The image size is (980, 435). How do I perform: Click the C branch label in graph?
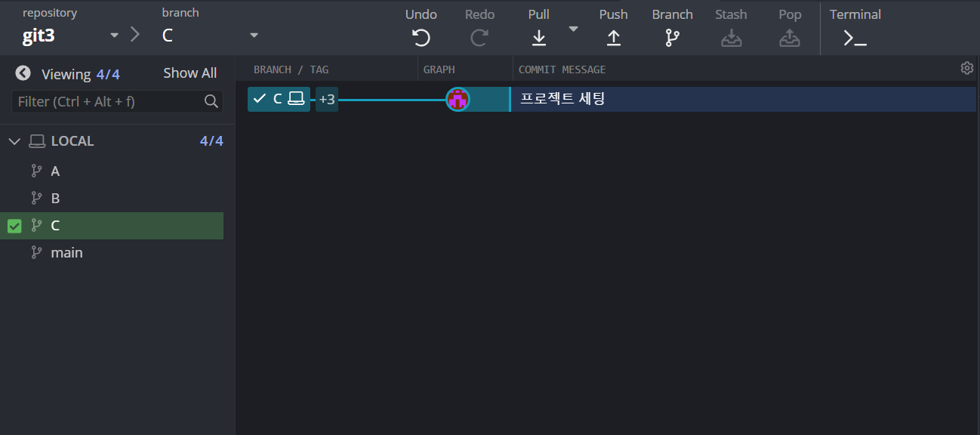[279, 99]
